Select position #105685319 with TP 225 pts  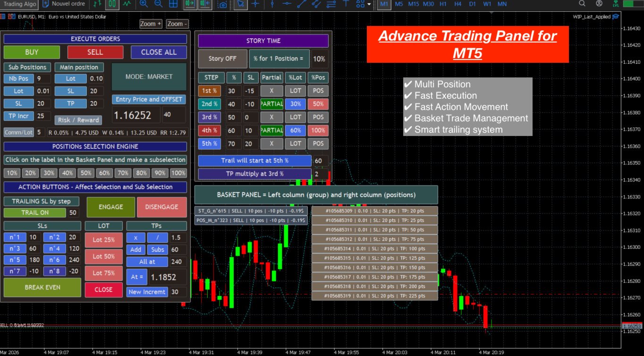pyautogui.click(x=375, y=296)
